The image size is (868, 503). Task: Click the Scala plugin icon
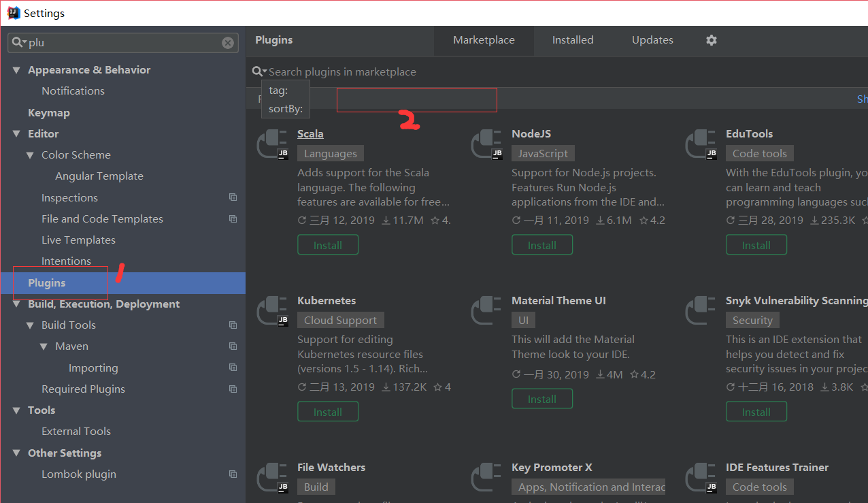coord(273,144)
